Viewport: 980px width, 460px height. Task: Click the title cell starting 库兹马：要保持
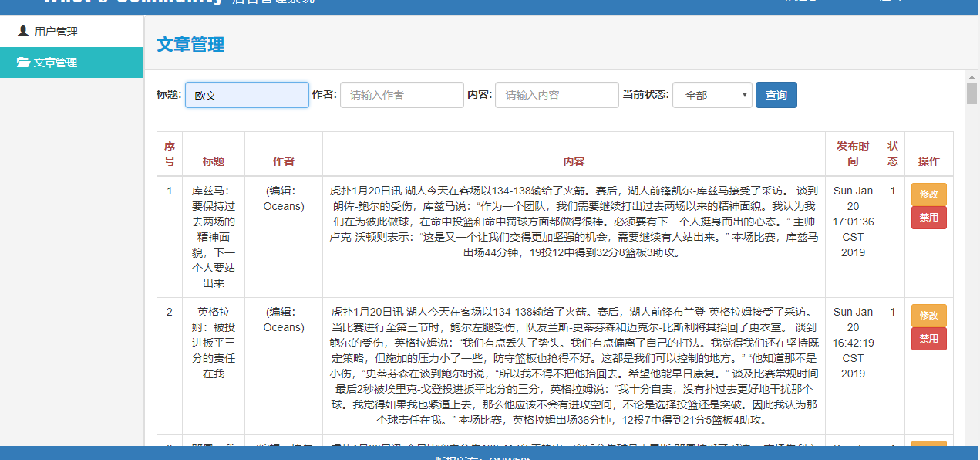[x=214, y=237]
